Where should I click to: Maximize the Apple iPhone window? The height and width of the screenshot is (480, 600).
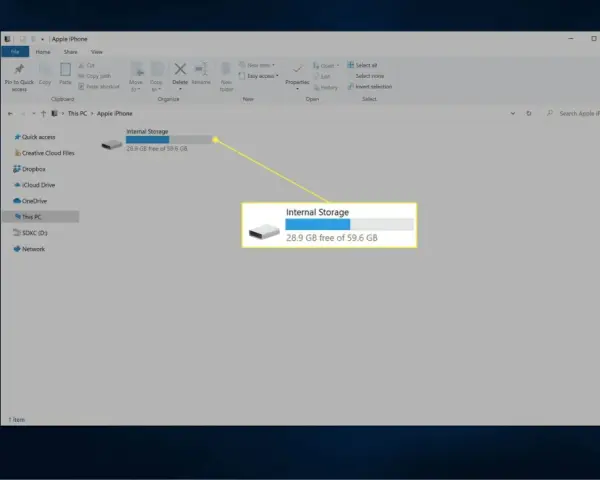click(593, 39)
